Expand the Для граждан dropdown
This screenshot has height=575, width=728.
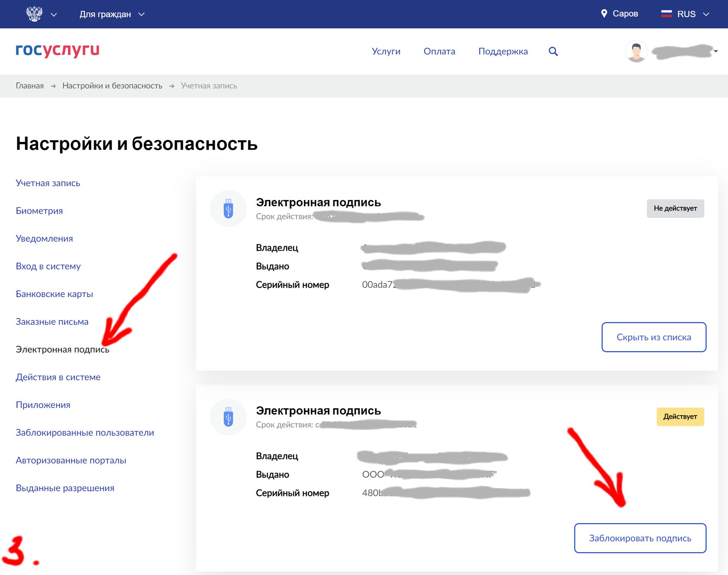click(112, 14)
